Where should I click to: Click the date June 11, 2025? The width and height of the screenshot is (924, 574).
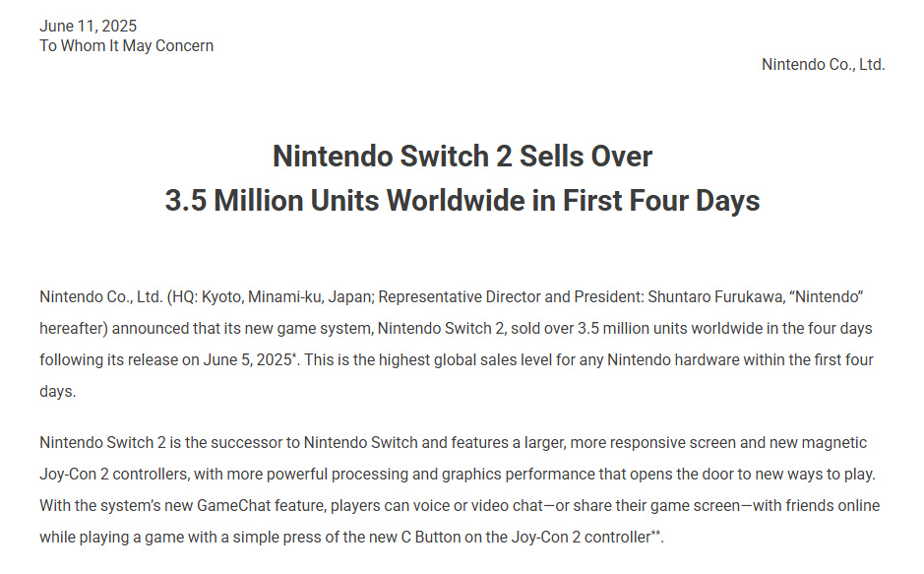[88, 26]
